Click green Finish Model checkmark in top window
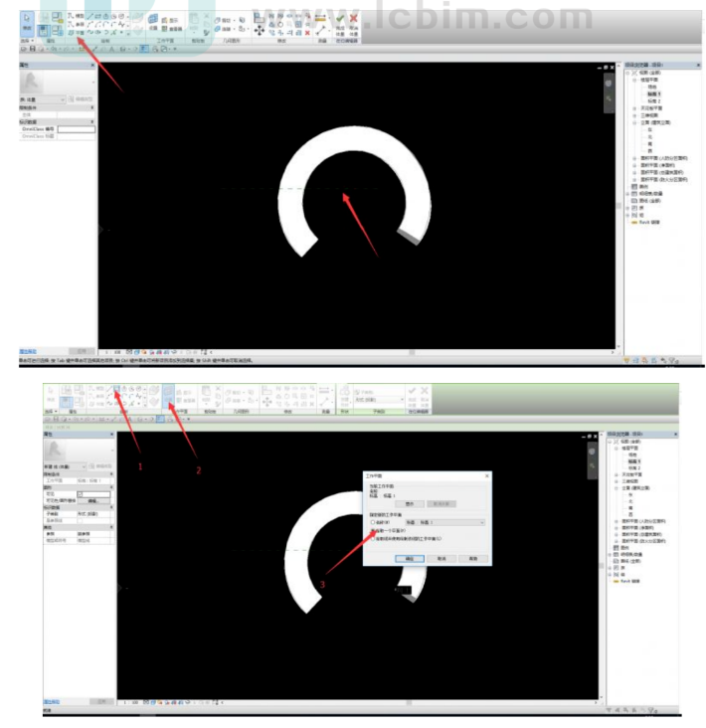The width and height of the screenshot is (706, 728). coord(340,19)
